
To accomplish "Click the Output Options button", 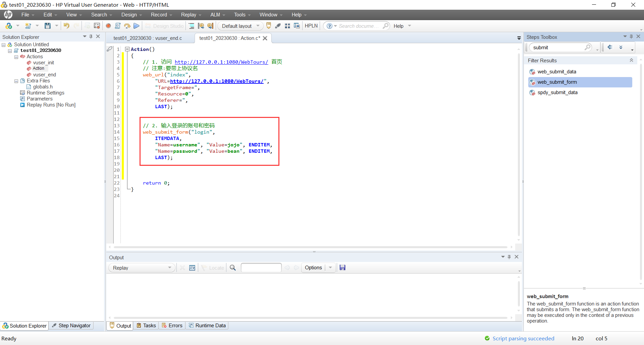I will click(313, 268).
